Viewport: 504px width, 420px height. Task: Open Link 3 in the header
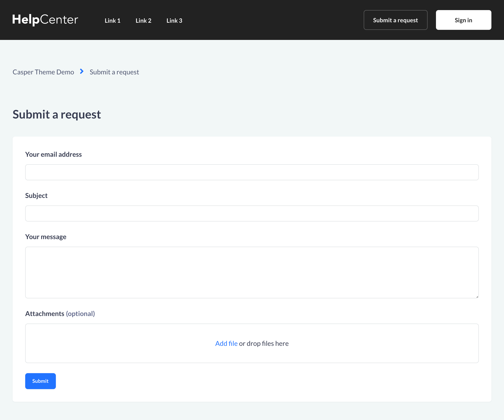[174, 21]
